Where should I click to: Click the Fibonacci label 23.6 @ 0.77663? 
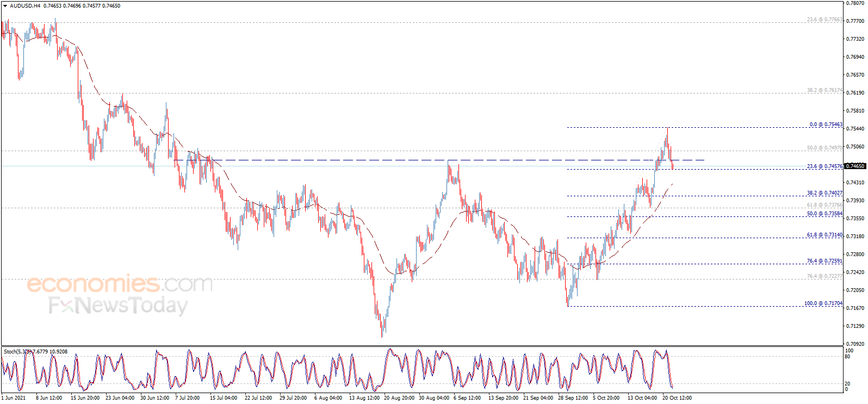824,20
